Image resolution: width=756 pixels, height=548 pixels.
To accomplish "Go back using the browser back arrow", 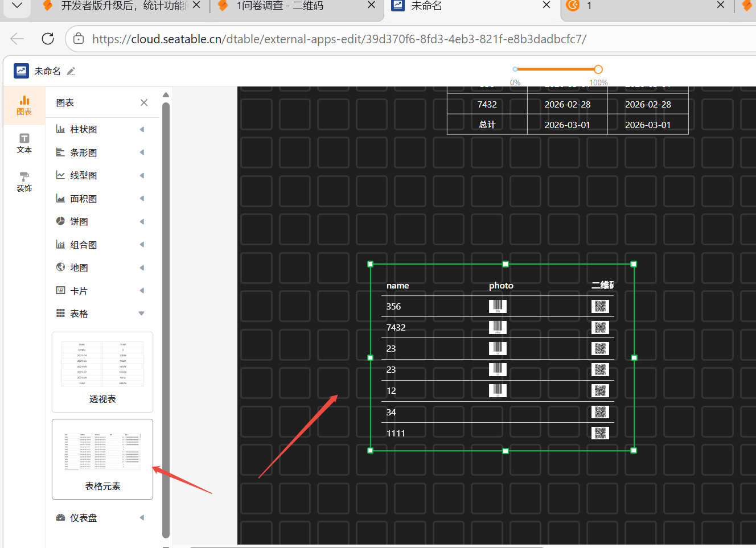I will 17,39.
